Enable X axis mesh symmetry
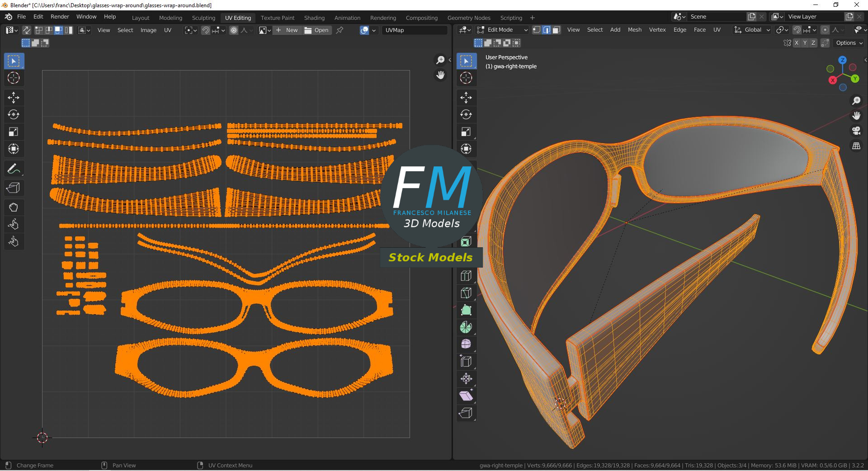The height and width of the screenshot is (471, 868). tap(797, 43)
